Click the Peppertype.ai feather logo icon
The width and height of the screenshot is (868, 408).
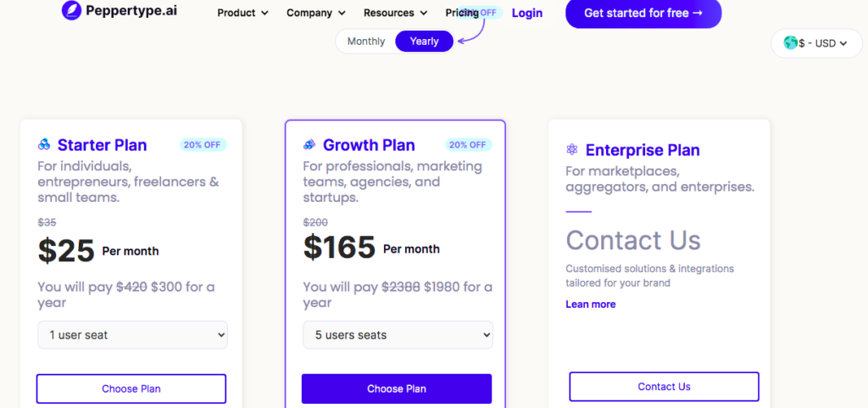coord(71,10)
